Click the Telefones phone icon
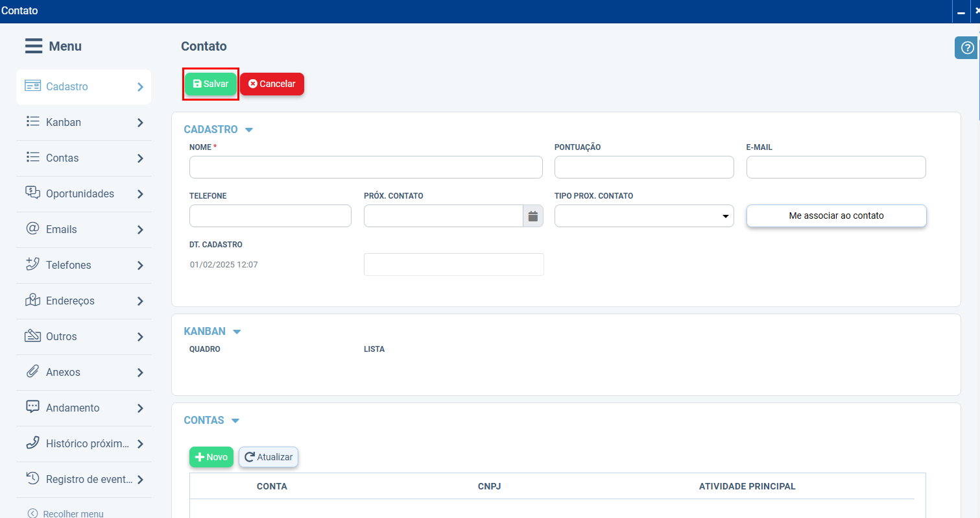This screenshot has width=980, height=518. coord(33,264)
